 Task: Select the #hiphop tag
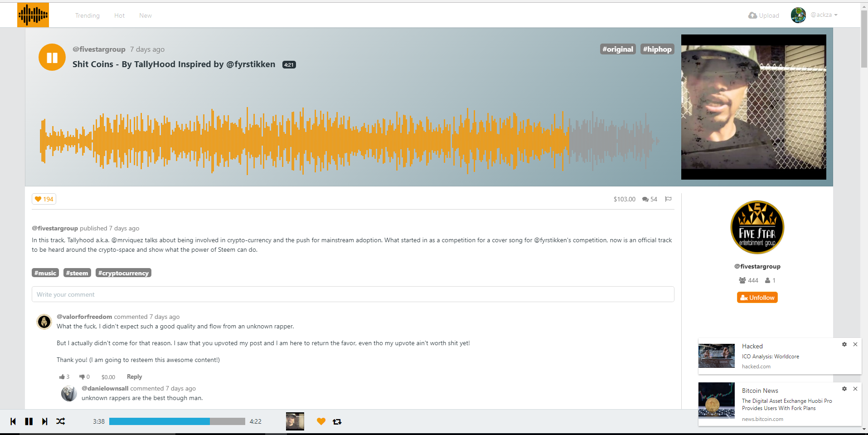[x=657, y=49]
